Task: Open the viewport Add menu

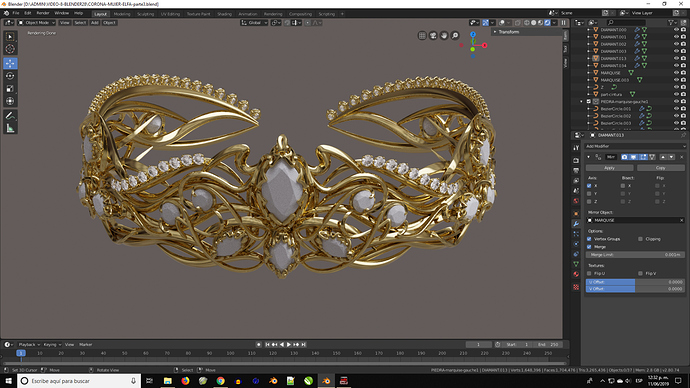Action: tap(95, 22)
